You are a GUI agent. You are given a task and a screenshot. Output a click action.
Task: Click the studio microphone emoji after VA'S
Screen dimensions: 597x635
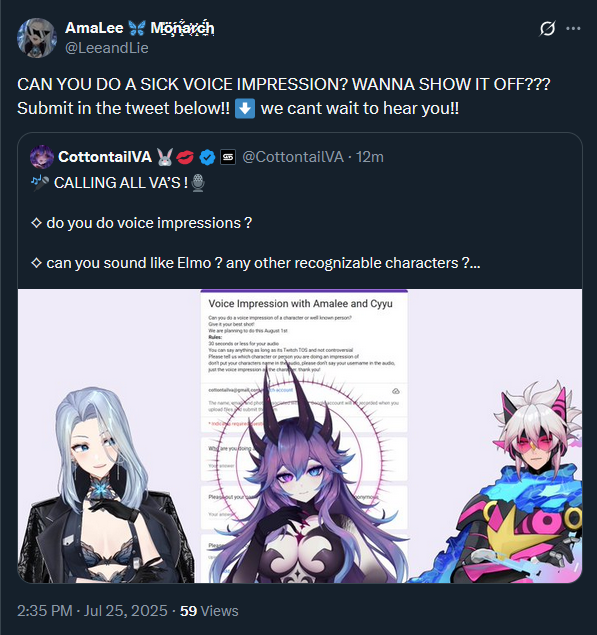(x=198, y=183)
